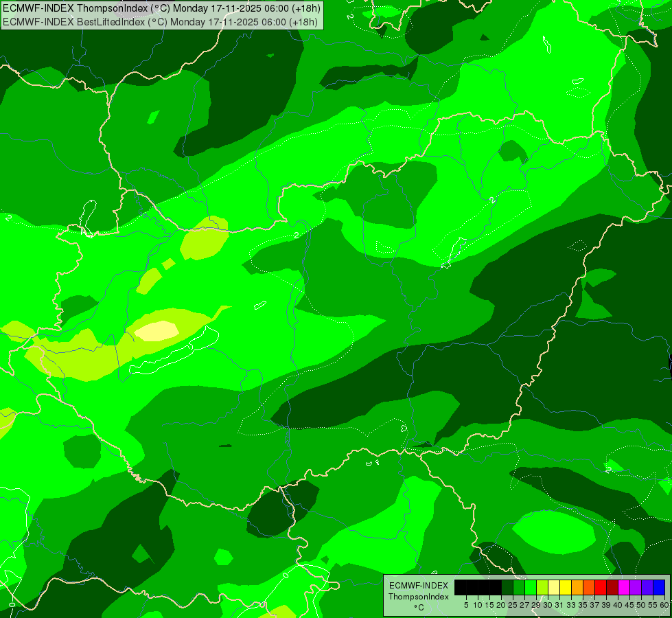Click the dark red 39–40 legend swatch
The height and width of the screenshot is (618, 672).
click(x=612, y=587)
